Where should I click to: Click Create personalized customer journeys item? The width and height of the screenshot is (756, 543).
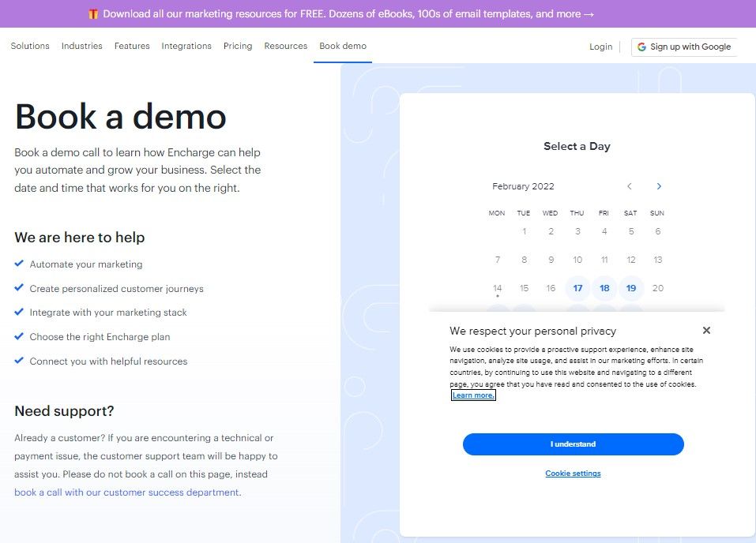tap(116, 289)
